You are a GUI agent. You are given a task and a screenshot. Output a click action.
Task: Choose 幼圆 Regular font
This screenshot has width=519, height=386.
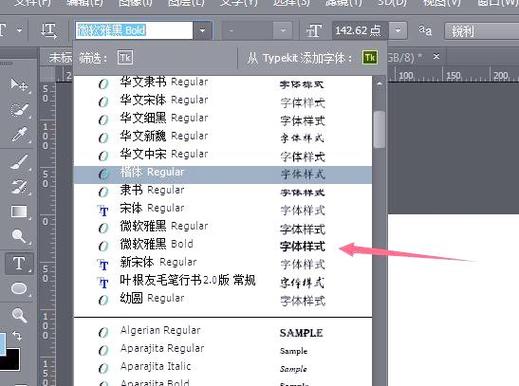(223, 299)
